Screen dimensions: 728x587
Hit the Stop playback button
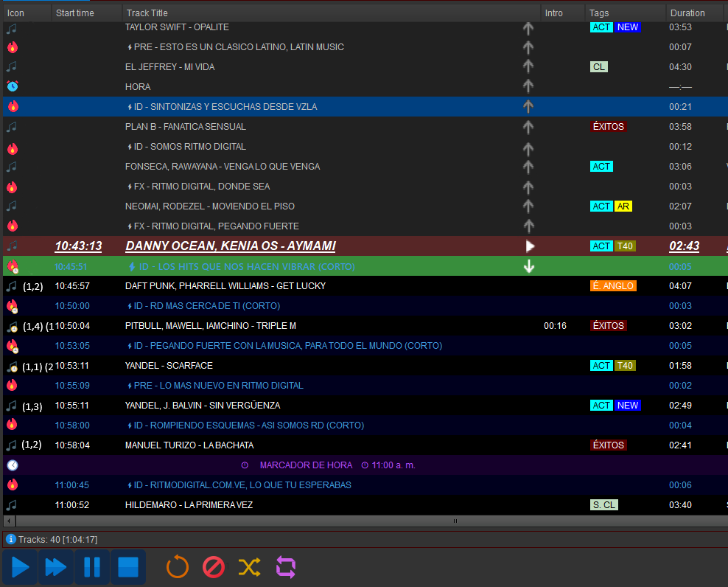click(x=128, y=567)
